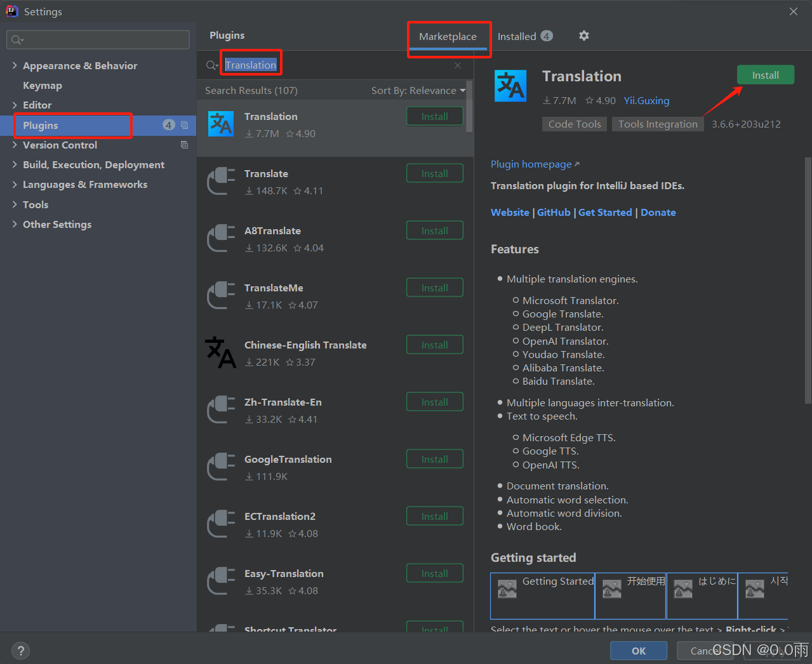
Task: Expand Appearance & Behavior section
Action: click(x=15, y=65)
